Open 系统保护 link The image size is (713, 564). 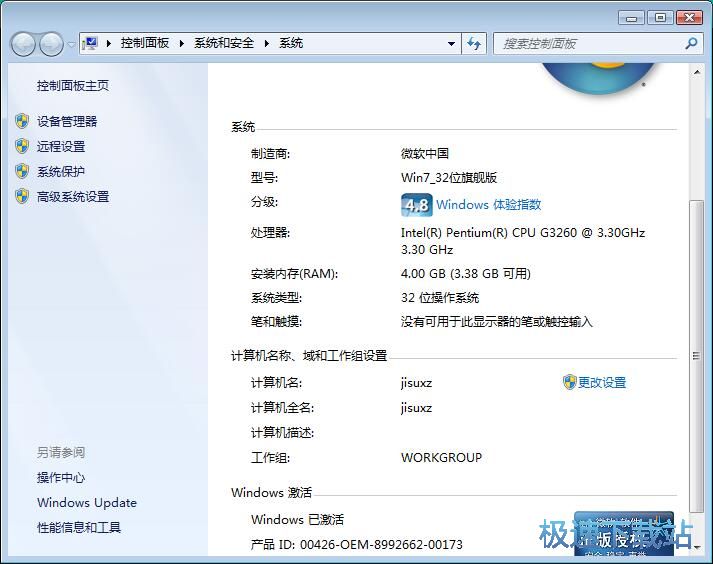61,171
